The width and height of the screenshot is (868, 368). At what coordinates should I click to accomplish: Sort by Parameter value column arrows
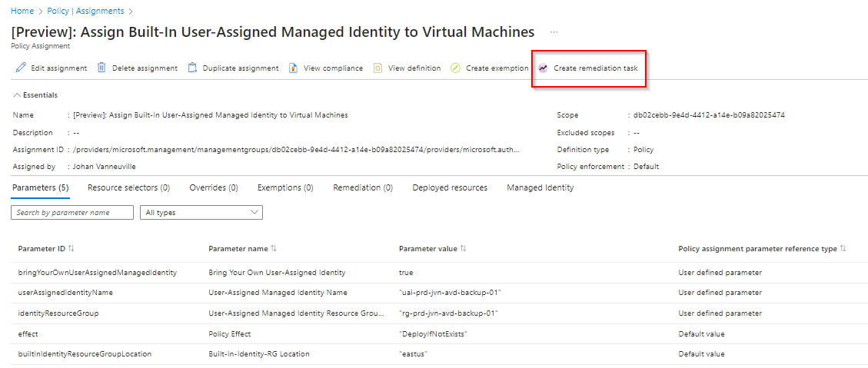[464, 249]
